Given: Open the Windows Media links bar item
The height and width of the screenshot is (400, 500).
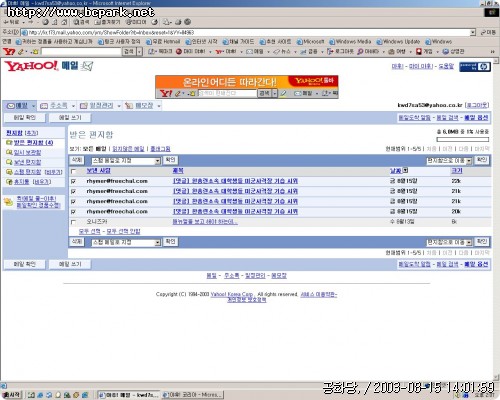Looking at the screenshot, I should (350, 42).
